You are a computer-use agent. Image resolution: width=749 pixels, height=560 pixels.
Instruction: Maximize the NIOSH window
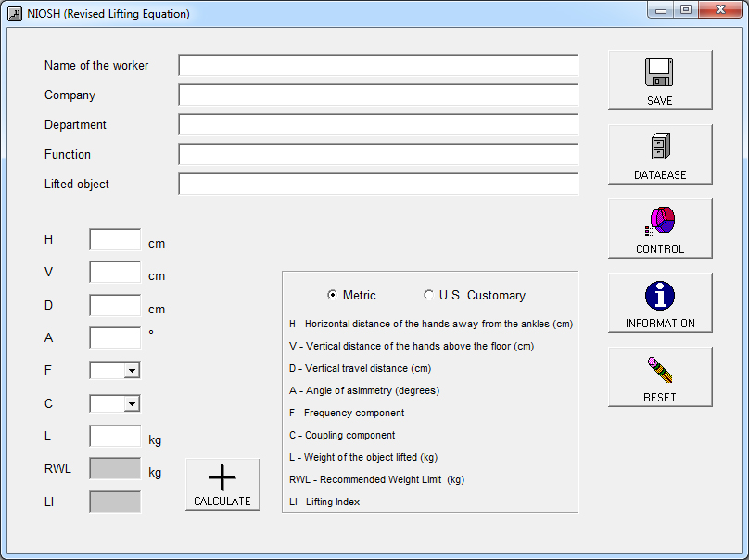(x=686, y=10)
